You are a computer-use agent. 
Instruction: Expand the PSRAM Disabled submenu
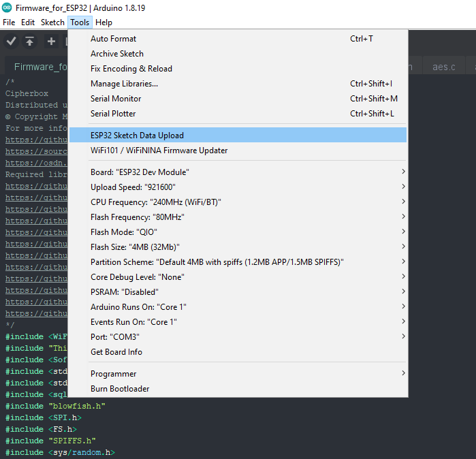(x=238, y=292)
